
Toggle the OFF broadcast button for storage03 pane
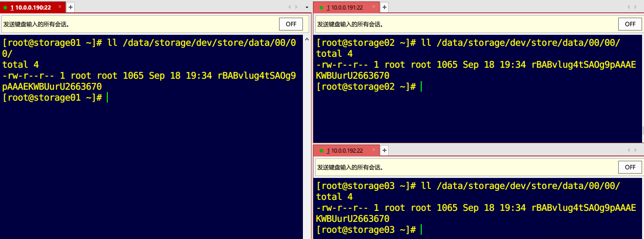coord(630,167)
